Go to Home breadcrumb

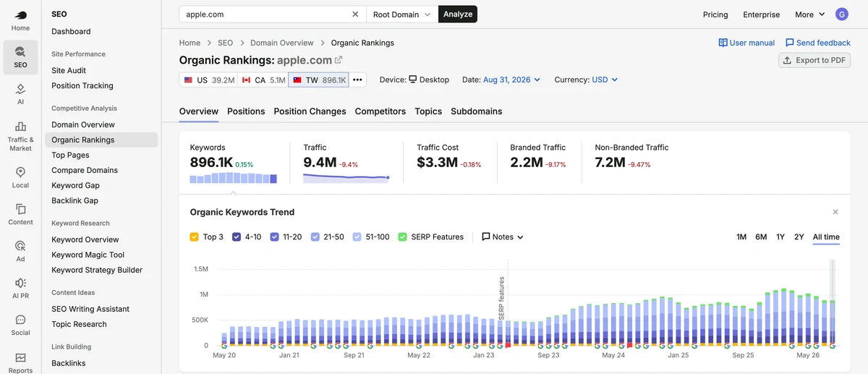click(190, 43)
